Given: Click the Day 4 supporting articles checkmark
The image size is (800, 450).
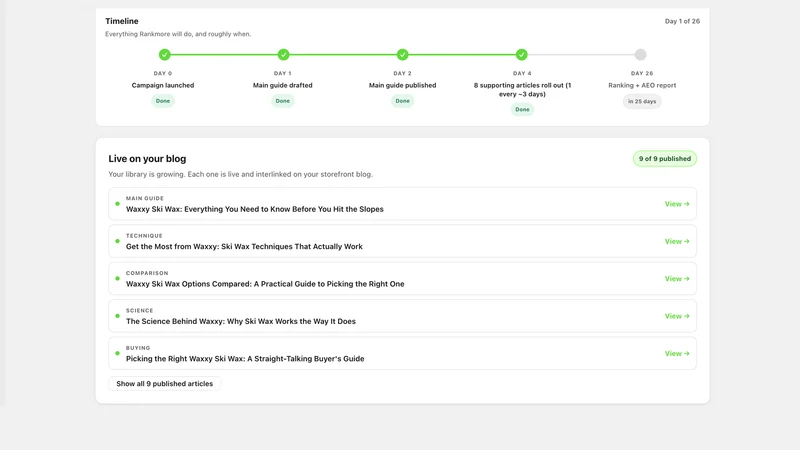Looking at the screenshot, I should coord(521,55).
